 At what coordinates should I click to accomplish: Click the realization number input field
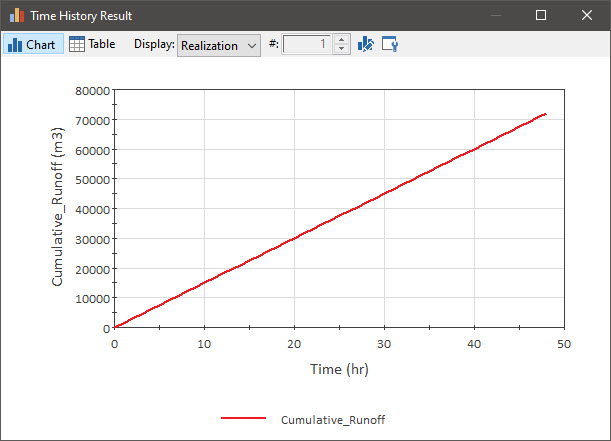[x=307, y=44]
